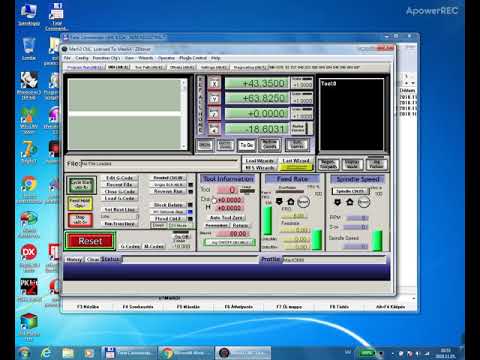This screenshot has width=480, height=360.
Task: Click the X axis Scale field
Action: click(302, 85)
